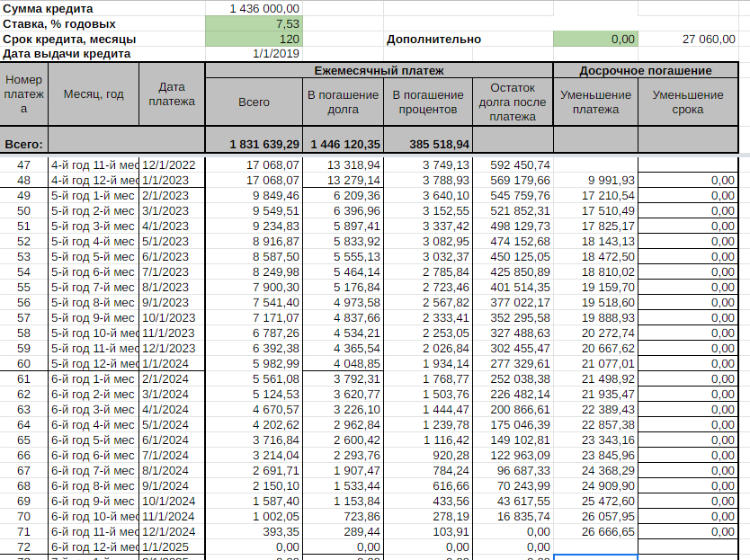Click the loan issue date 1/1/2019
The height and width of the screenshot is (560, 750).
tap(254, 54)
